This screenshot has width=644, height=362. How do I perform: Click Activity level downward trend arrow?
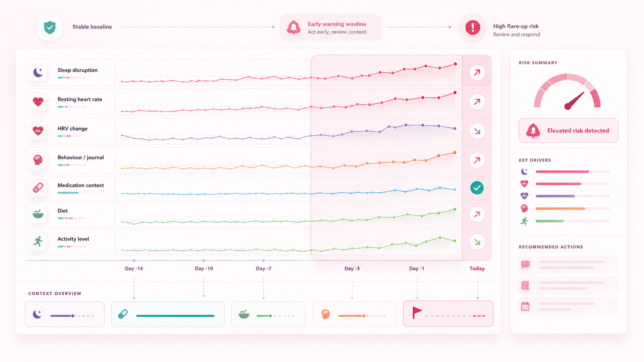[477, 242]
